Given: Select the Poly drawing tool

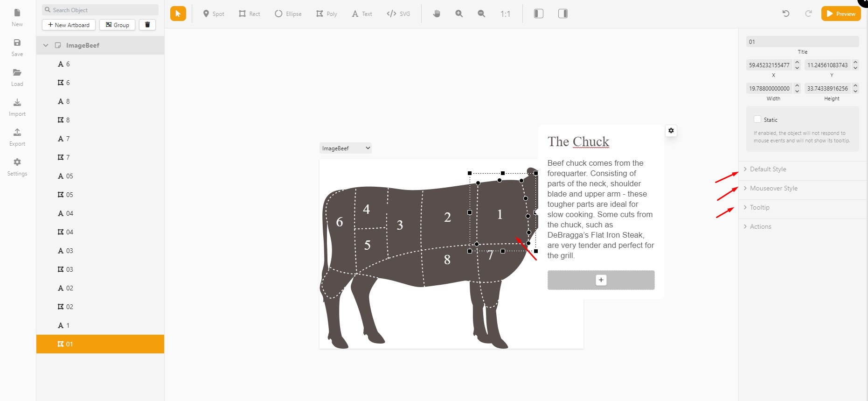Looking at the screenshot, I should (326, 14).
